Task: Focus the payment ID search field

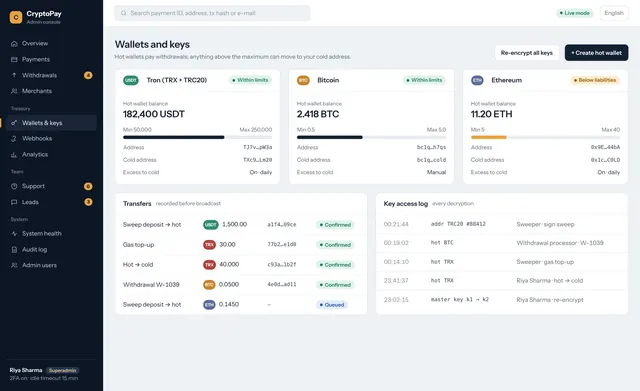Action: (x=212, y=13)
